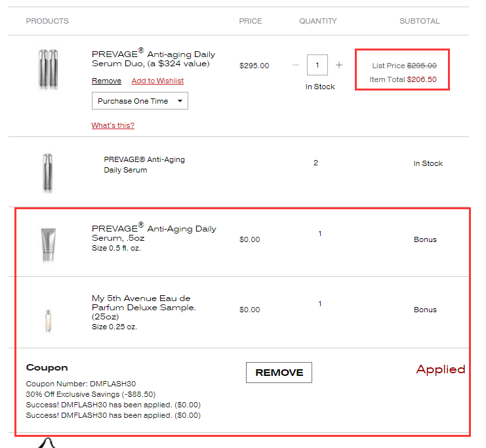Click the PREVAGE Serum Duo product image
The width and height of the screenshot is (486, 448).
tap(48, 68)
